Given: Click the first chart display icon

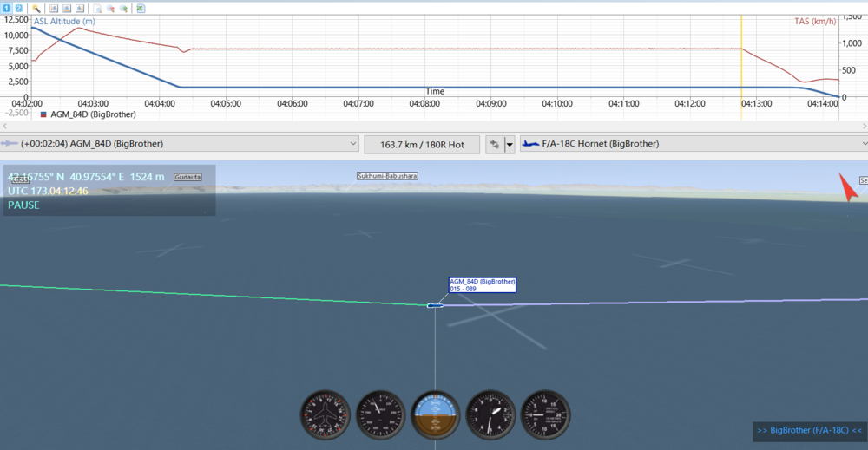Looking at the screenshot, I should (54, 8).
